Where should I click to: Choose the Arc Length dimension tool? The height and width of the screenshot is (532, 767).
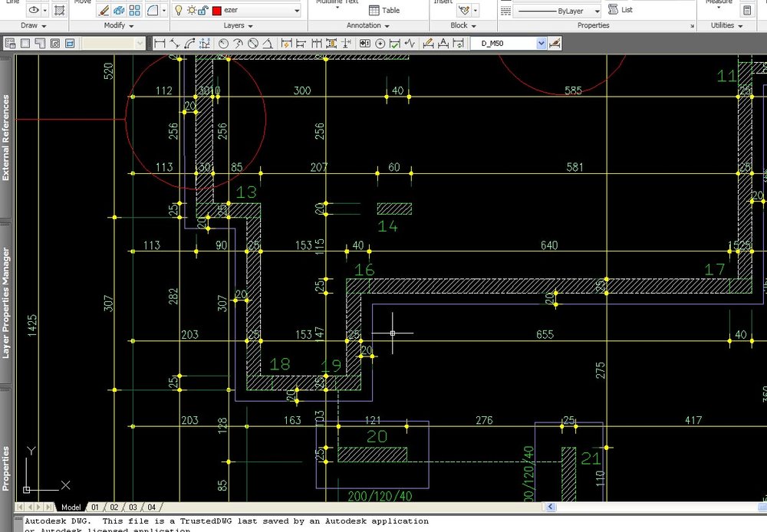click(189, 44)
